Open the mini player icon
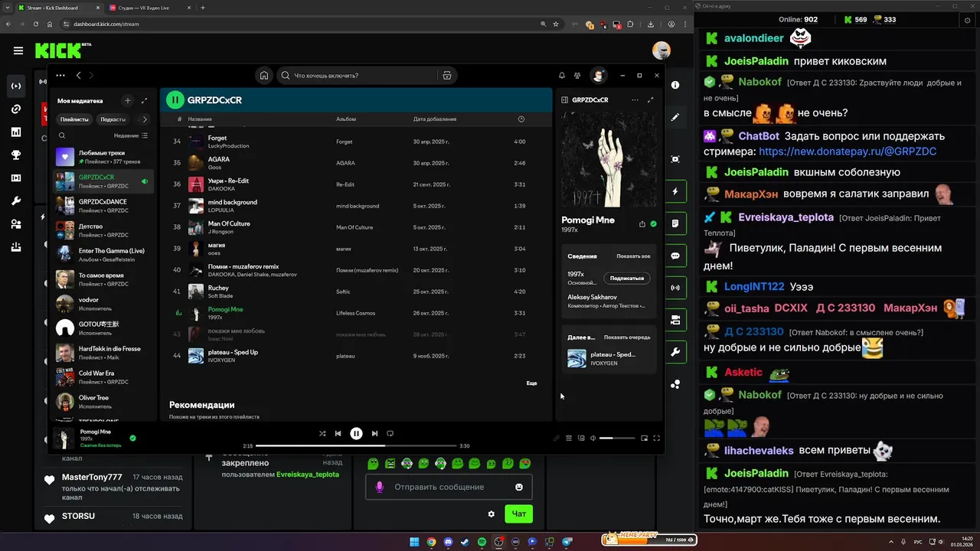 pos(644,438)
